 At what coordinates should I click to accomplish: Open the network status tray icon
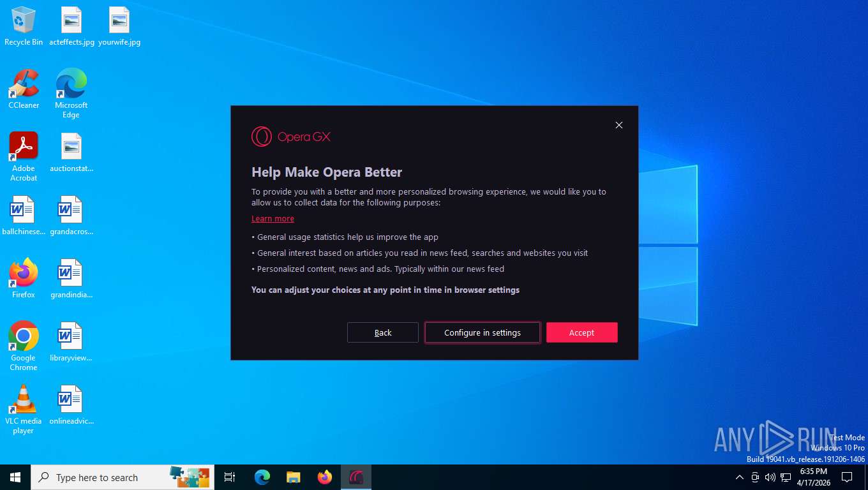(x=786, y=477)
